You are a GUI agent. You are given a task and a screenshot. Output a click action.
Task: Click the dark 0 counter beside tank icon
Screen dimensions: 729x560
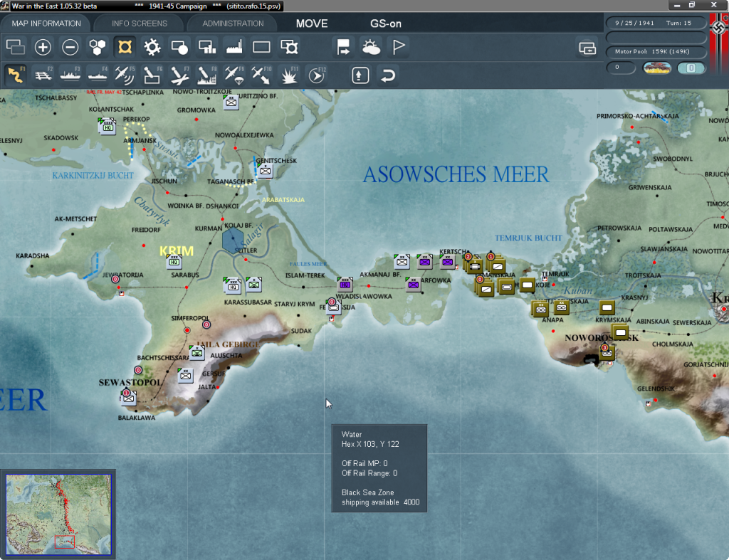(621, 68)
